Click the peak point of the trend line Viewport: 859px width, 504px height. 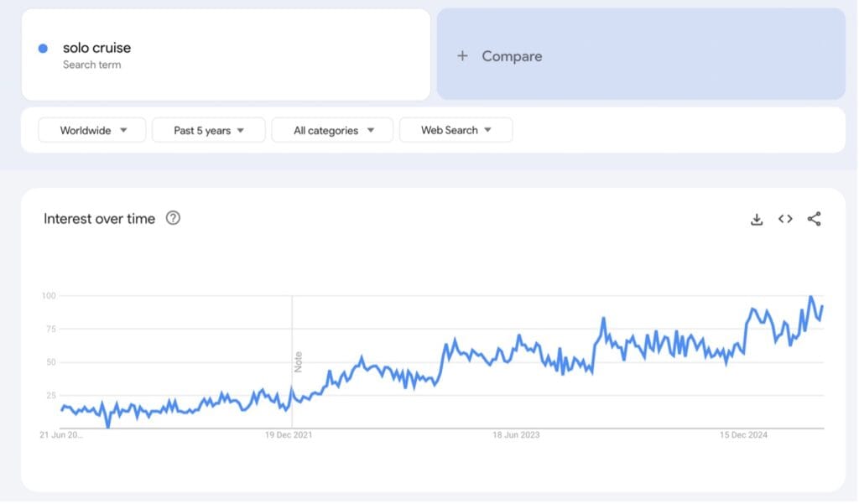(810, 296)
